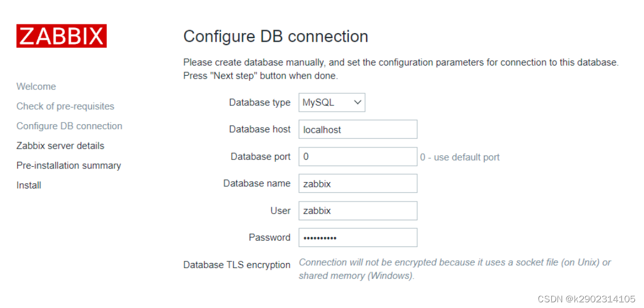Click the Password label text
The image size is (644, 308).
click(x=269, y=237)
